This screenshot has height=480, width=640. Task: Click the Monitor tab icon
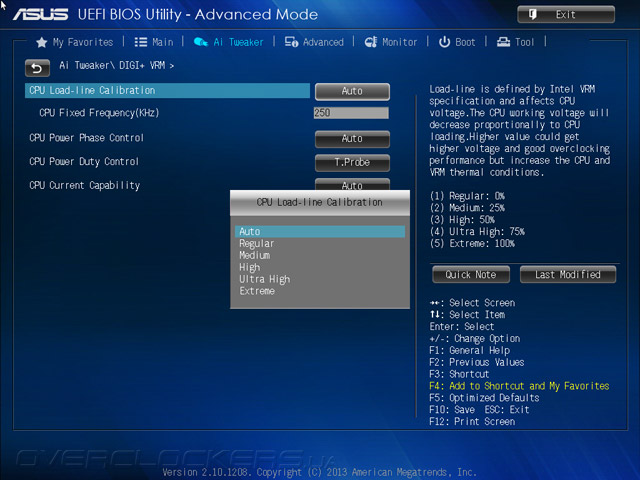[371, 42]
